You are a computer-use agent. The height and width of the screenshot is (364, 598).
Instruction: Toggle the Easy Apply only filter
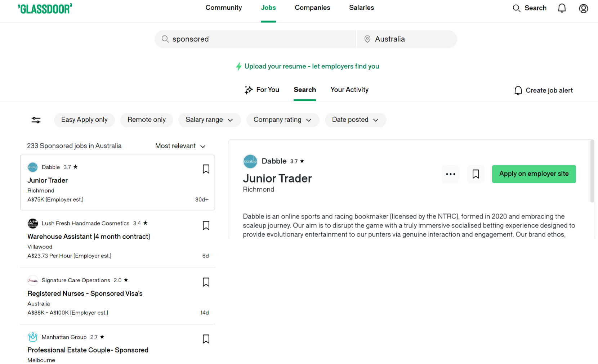(84, 120)
